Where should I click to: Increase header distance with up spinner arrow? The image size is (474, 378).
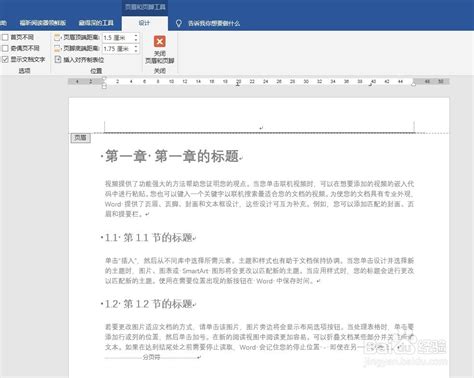(136, 35)
